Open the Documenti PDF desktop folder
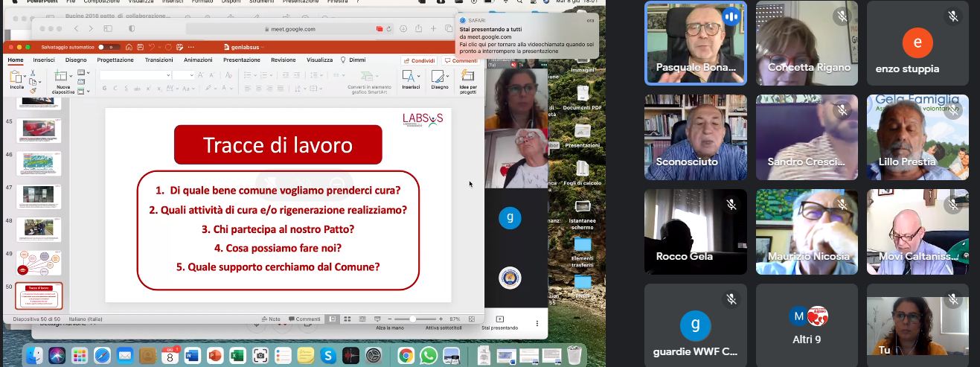 pos(583,96)
